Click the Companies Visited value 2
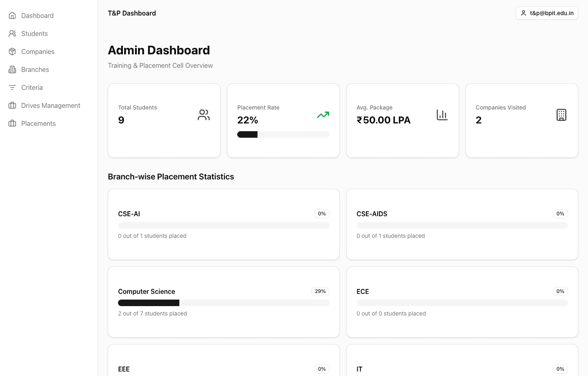 point(479,120)
